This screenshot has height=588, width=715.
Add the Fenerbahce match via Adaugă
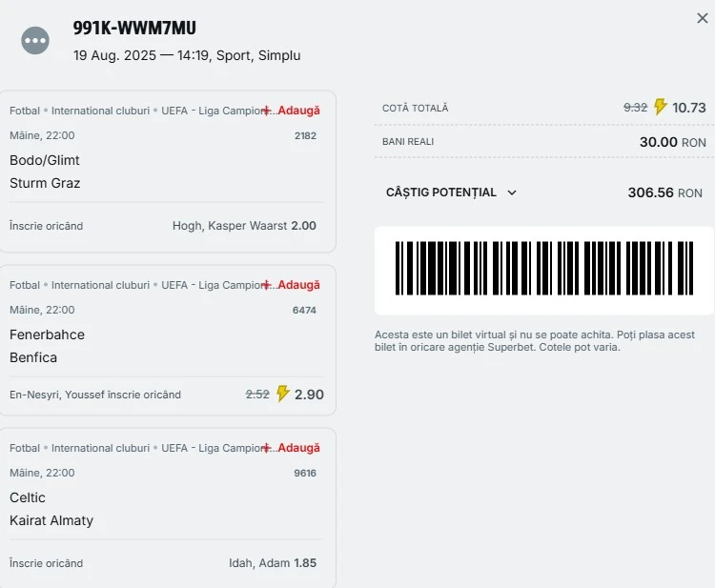pyautogui.click(x=292, y=285)
